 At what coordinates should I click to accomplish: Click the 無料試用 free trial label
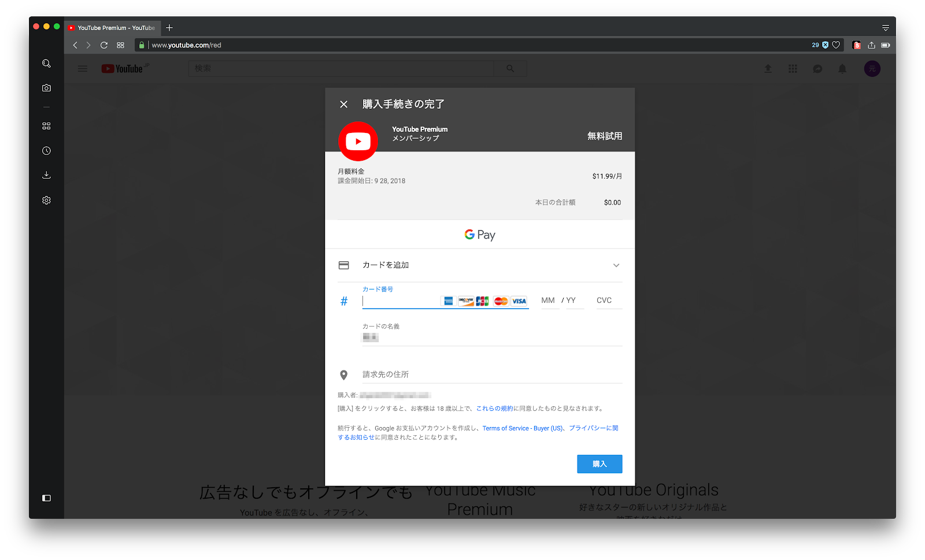coord(605,136)
